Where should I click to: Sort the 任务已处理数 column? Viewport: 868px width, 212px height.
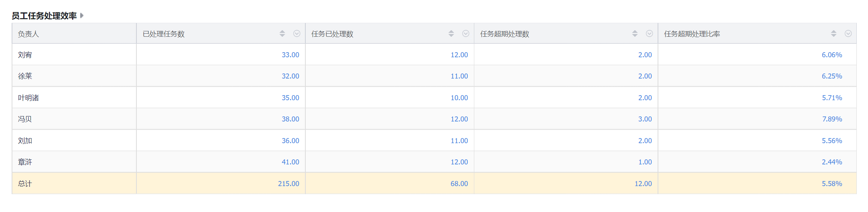coord(451,34)
